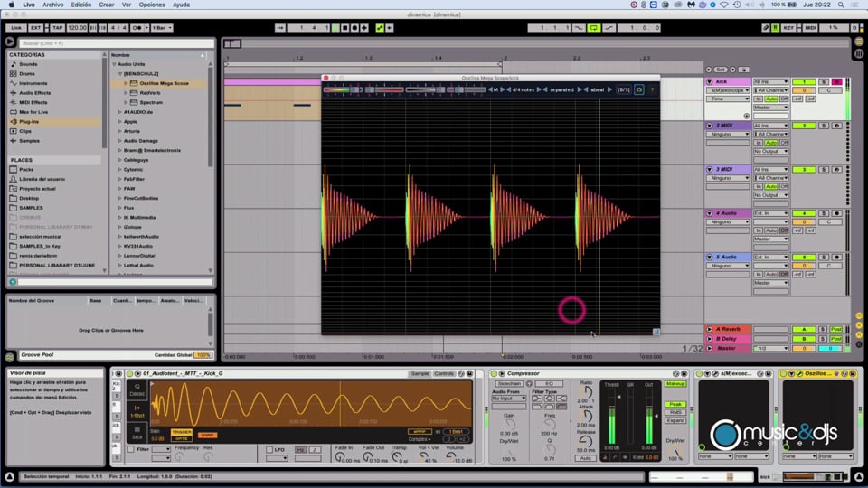
Task: Fold the kick track with its triangle
Action: (710, 81)
